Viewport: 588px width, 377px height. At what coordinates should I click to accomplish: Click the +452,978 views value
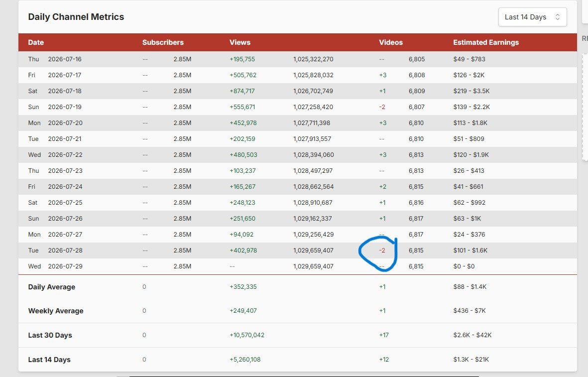click(243, 123)
